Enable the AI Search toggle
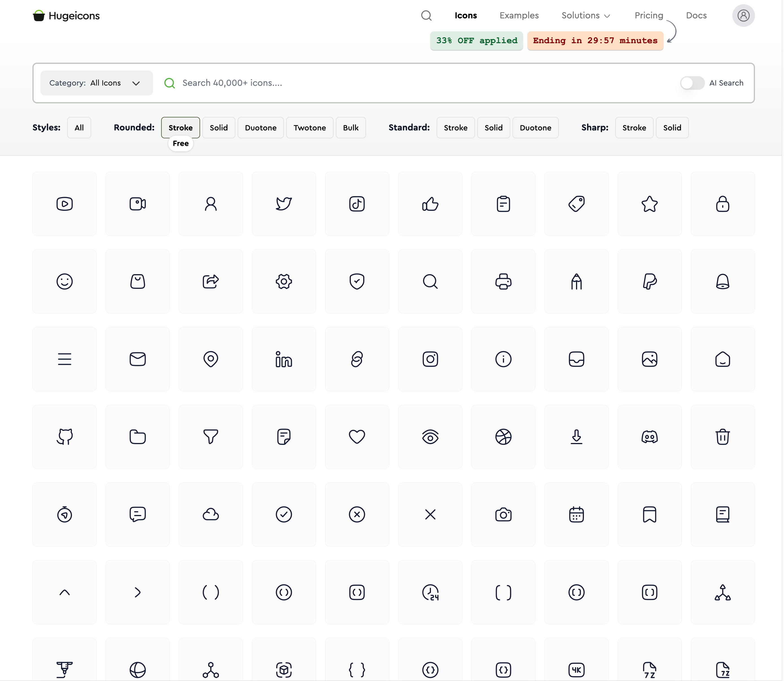The height and width of the screenshot is (681, 784). coord(692,83)
